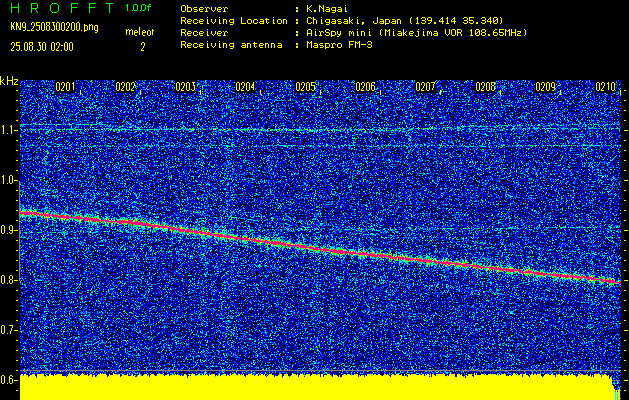Click the meteor count label
This screenshot has width=629, height=400.
[x=140, y=32]
